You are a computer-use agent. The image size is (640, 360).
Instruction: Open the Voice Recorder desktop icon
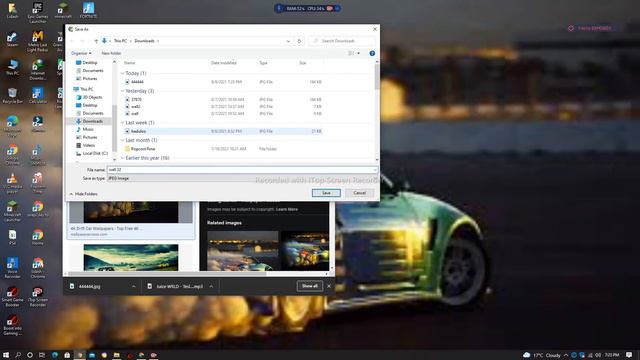point(12,268)
